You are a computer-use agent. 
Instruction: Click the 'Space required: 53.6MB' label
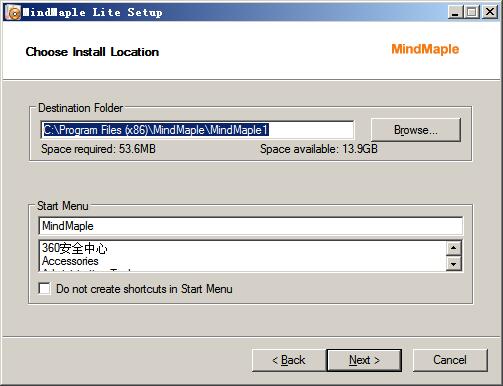pos(98,149)
